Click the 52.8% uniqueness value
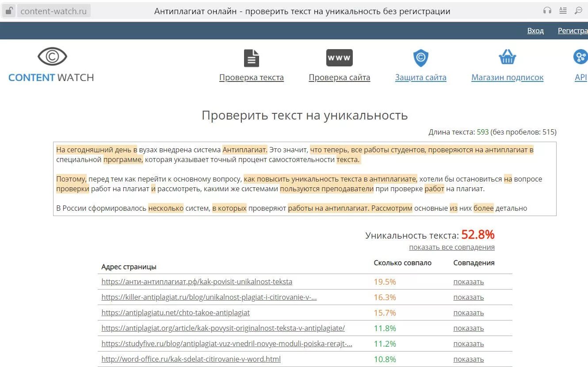Viewport: 588px width, 367px height. coord(478,235)
